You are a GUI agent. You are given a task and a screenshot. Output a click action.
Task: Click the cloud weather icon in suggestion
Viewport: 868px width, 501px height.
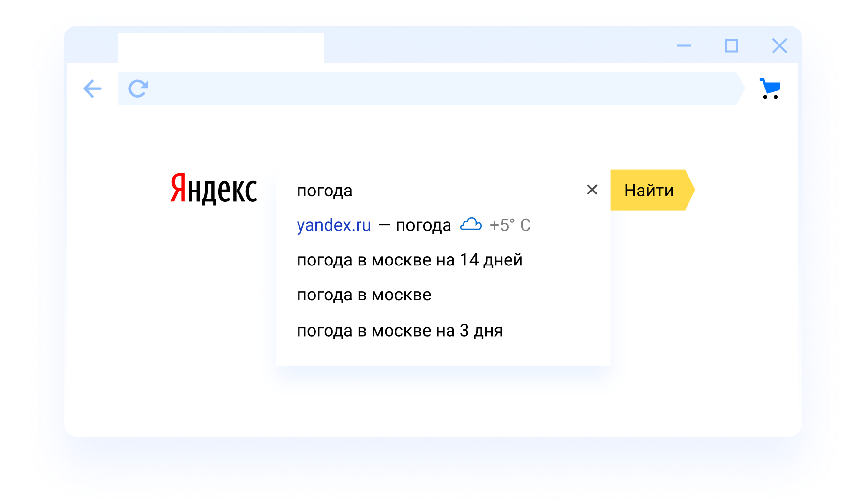coord(470,224)
